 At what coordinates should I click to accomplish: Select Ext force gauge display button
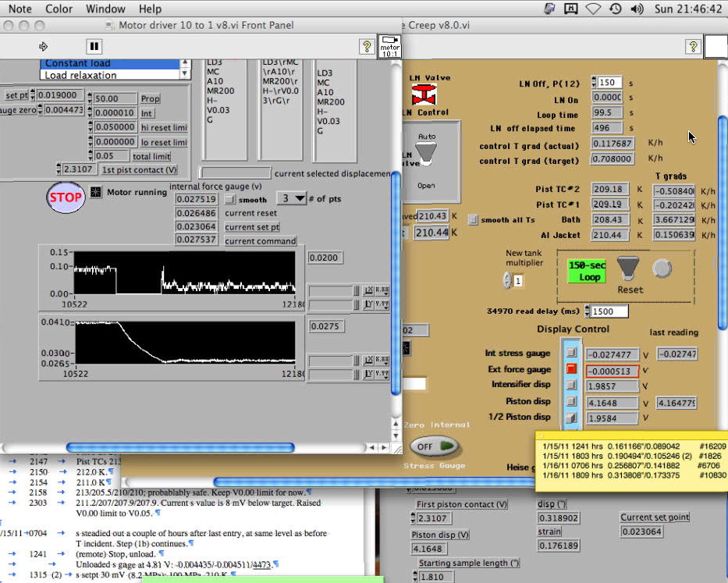pyautogui.click(x=571, y=369)
